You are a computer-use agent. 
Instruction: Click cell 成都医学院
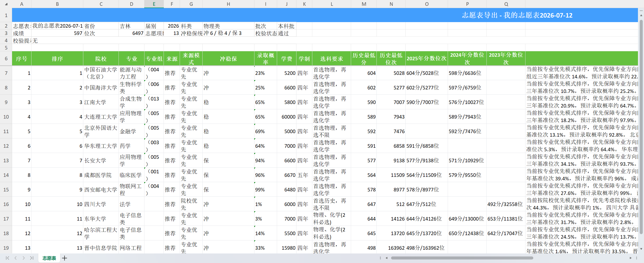101,175
